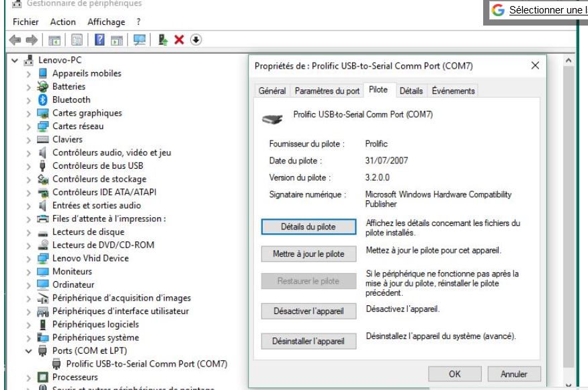Viewport: 588px width, 390px height.
Task: Confirm the dialog with OK
Action: click(455, 374)
